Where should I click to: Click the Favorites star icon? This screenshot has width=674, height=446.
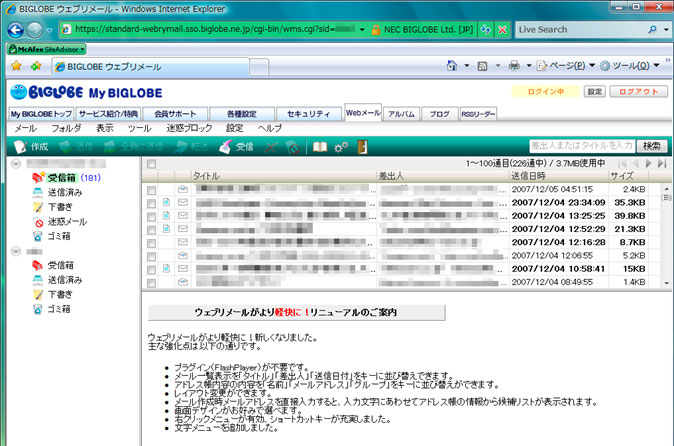click(x=16, y=66)
